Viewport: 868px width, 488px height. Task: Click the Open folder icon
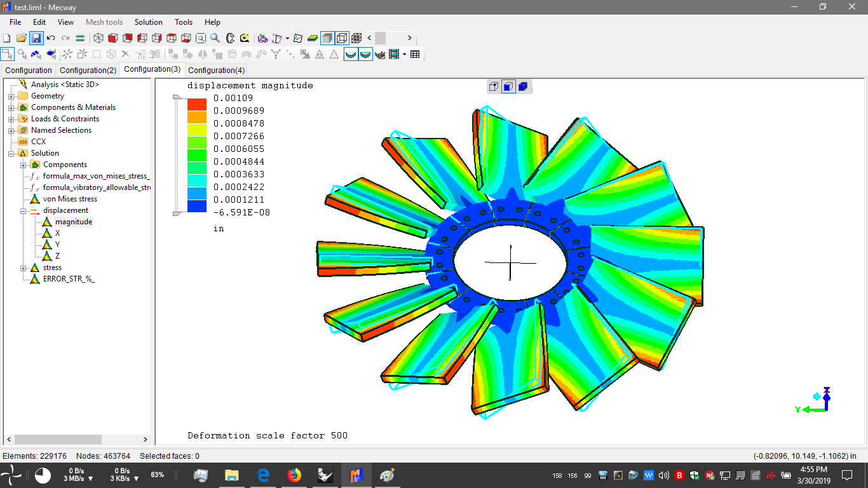[x=22, y=38]
